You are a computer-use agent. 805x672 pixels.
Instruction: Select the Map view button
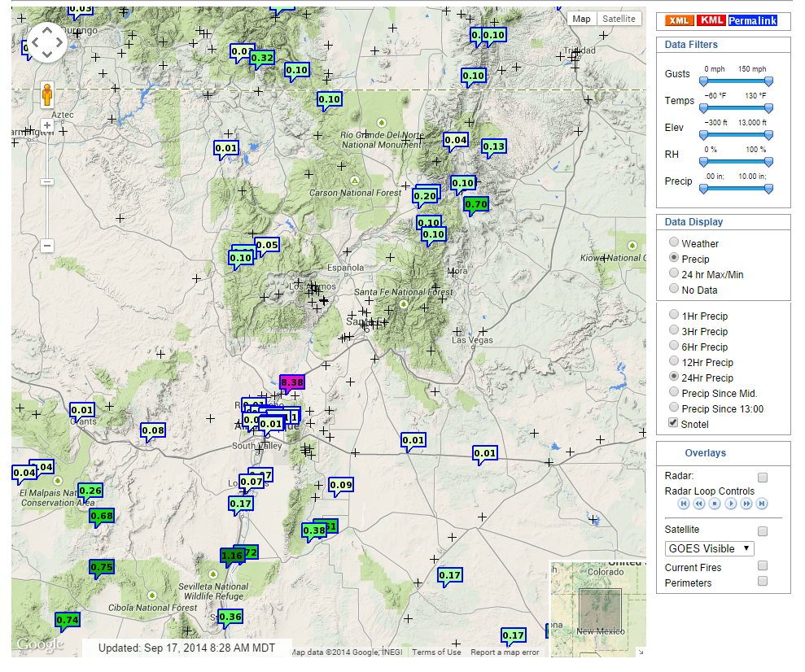[x=581, y=18]
